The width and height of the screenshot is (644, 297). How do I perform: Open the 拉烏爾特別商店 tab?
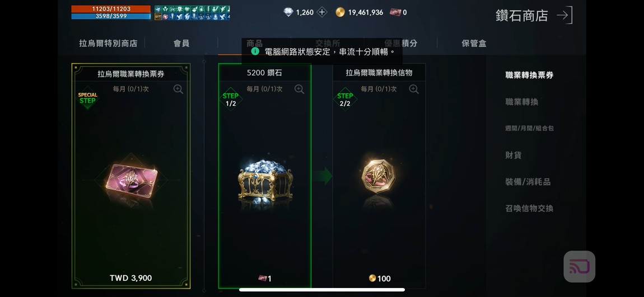108,43
